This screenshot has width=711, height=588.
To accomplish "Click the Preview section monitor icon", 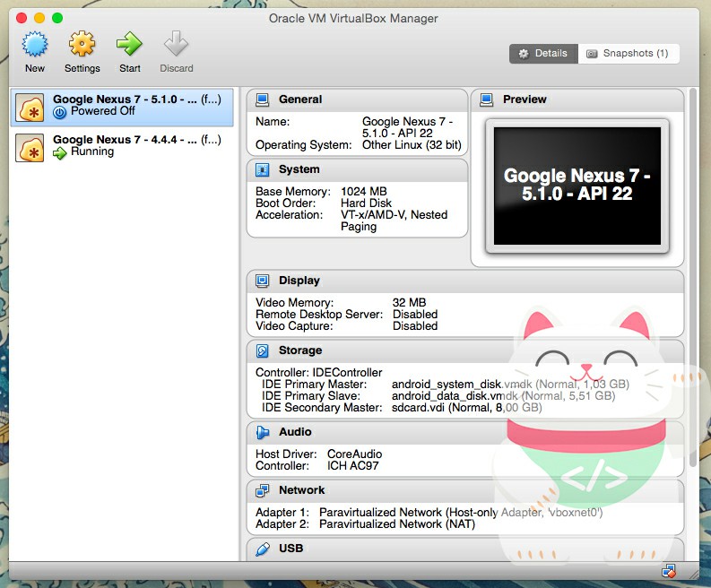I will pos(486,99).
